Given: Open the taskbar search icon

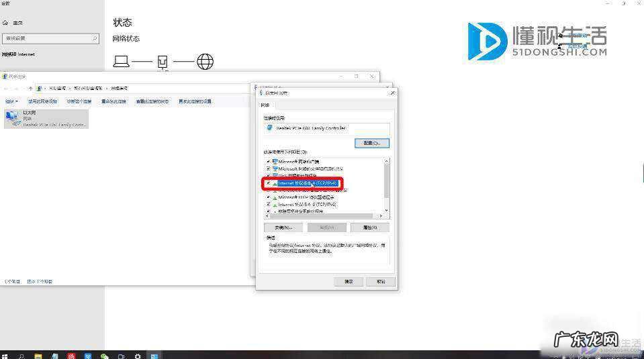Looking at the screenshot, I should coord(21,356).
